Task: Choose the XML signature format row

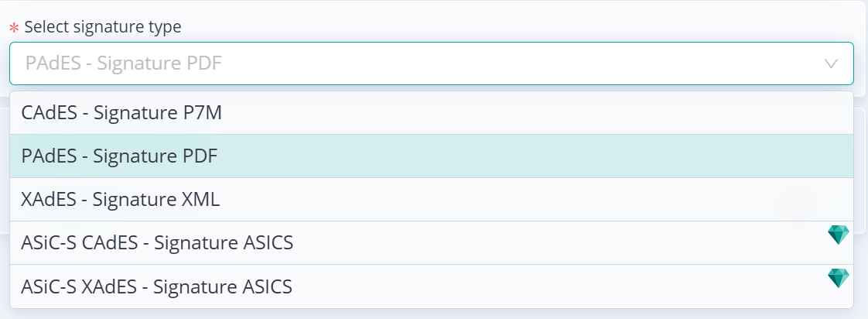Action: coord(431,200)
